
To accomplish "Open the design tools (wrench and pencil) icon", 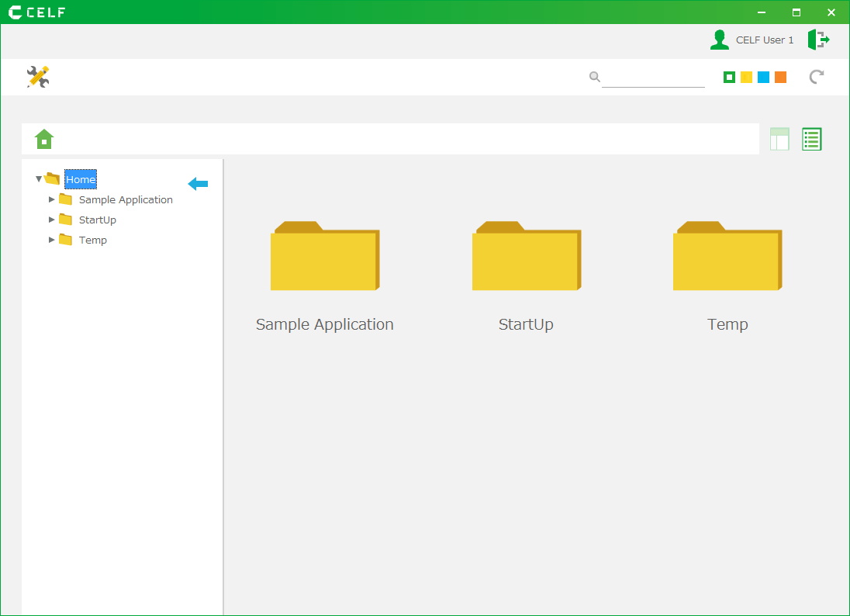I will coord(38,77).
